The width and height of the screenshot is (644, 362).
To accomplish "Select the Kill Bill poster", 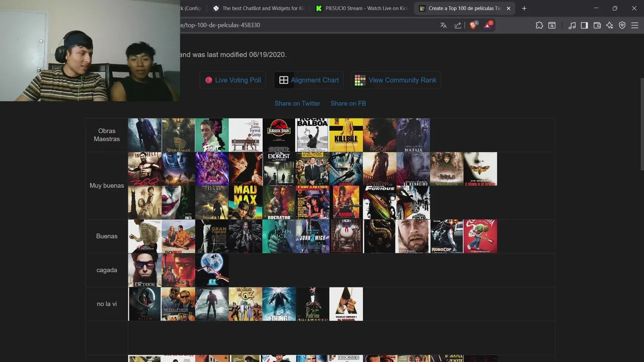I will point(346,135).
